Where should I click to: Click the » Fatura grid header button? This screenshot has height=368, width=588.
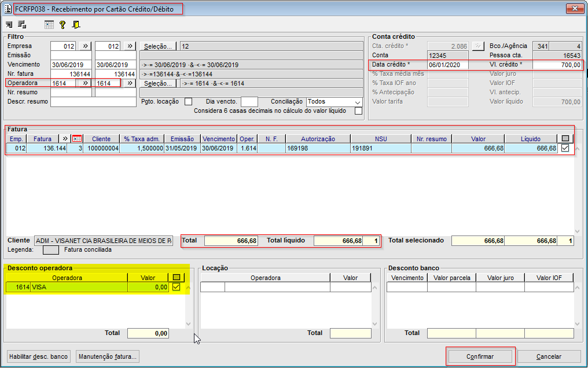pos(65,139)
